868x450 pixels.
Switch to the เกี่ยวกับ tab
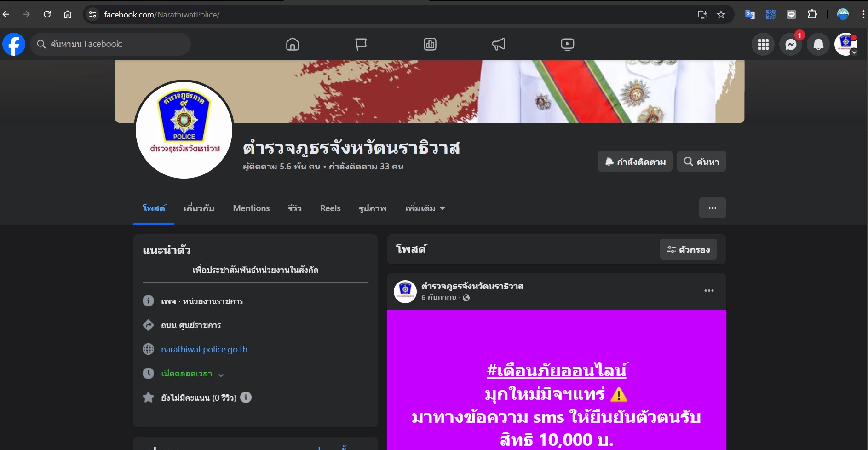point(199,208)
